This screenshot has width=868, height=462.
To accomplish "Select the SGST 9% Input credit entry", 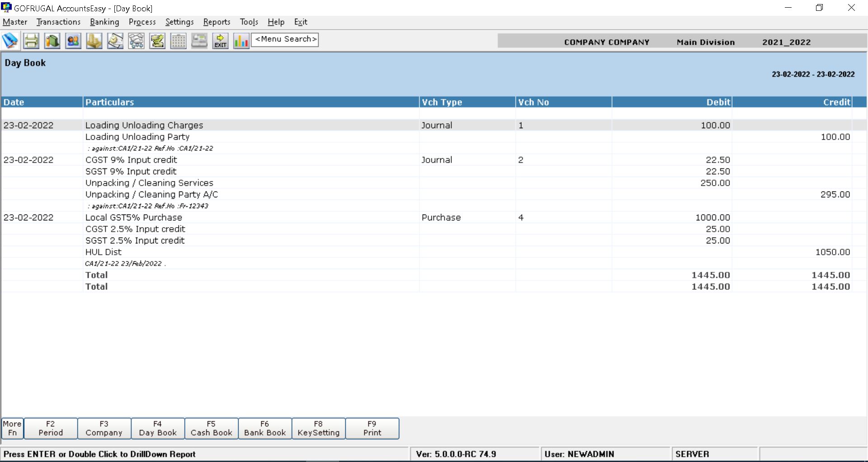I will (131, 172).
